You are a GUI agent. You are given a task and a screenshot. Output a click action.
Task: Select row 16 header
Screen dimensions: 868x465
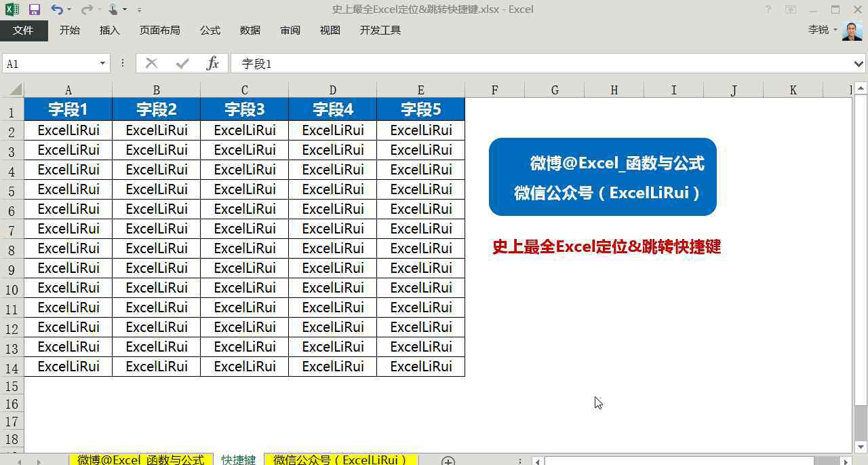point(12,404)
